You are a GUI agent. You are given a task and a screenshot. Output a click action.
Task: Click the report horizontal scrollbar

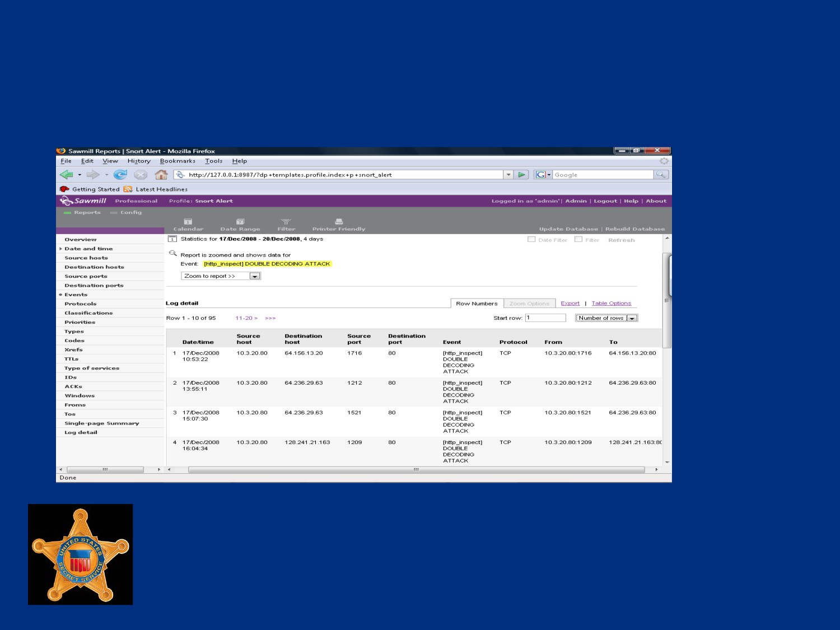(x=416, y=470)
